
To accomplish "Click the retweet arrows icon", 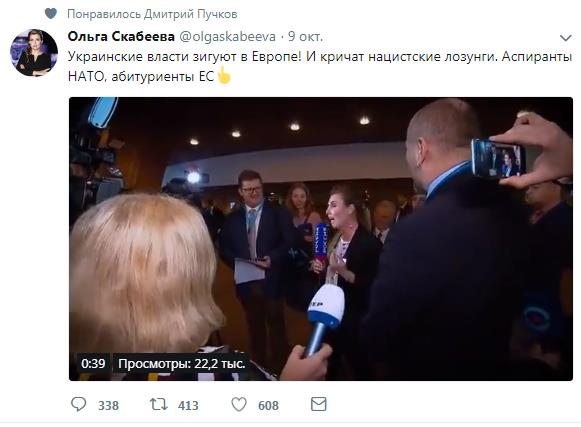I will [158, 404].
